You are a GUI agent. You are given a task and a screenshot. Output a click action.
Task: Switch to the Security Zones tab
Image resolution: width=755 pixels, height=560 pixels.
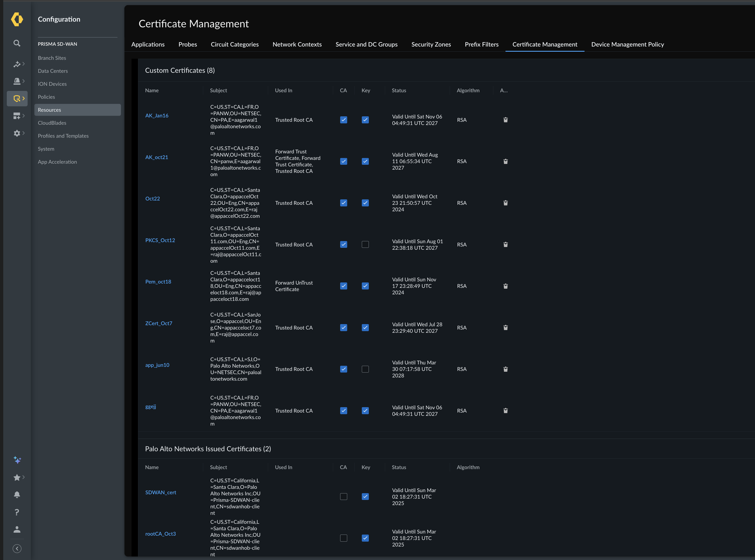tap(431, 44)
